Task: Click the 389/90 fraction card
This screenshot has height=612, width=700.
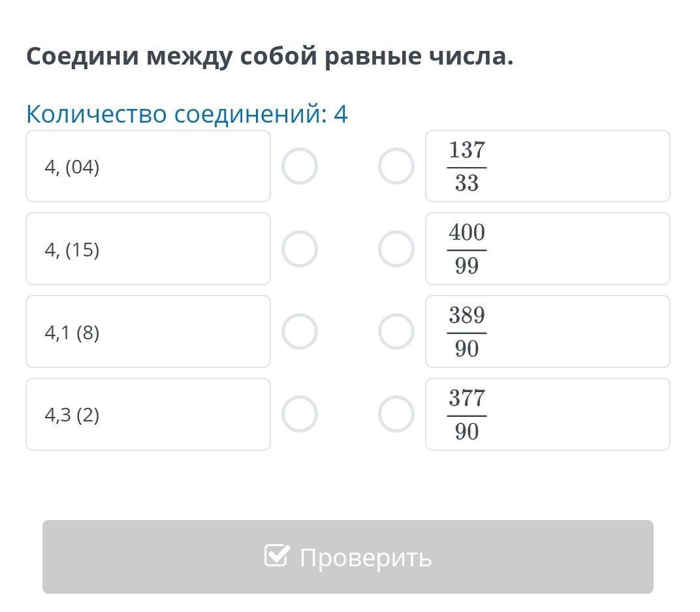Action: tap(547, 331)
